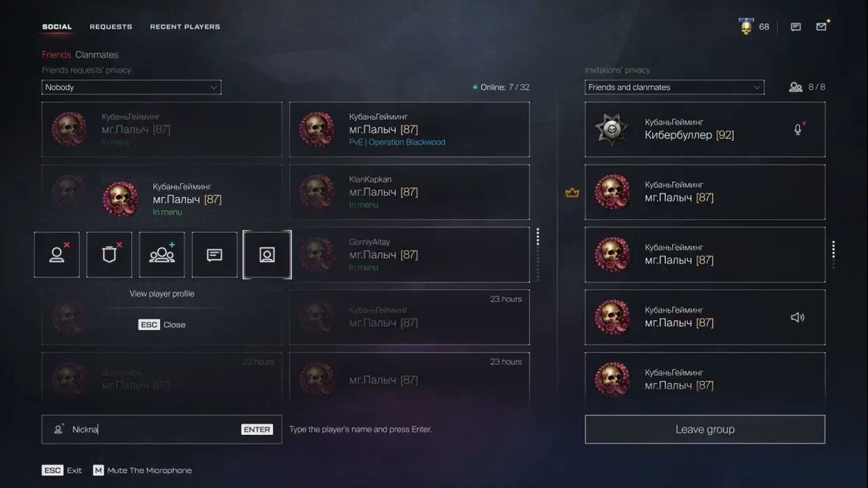This screenshot has height=488, width=868.
Task: Toggle speaker icon on group member
Action: 797,317
